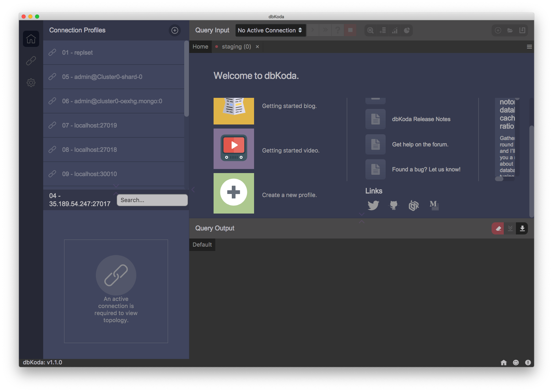Screen dimensions: 553x392
Task: Select profile 08 - localhost:27018
Action: (114, 150)
